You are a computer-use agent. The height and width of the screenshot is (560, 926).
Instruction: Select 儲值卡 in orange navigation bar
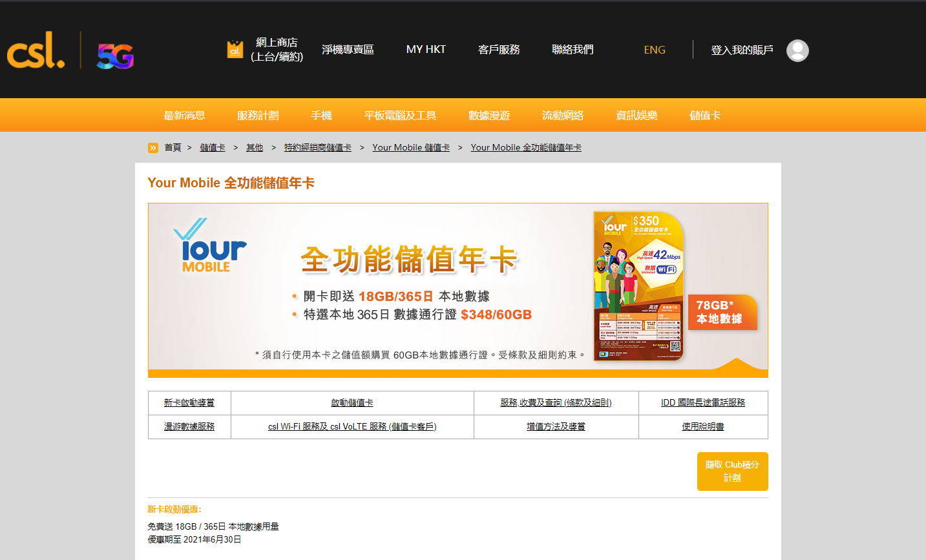705,116
